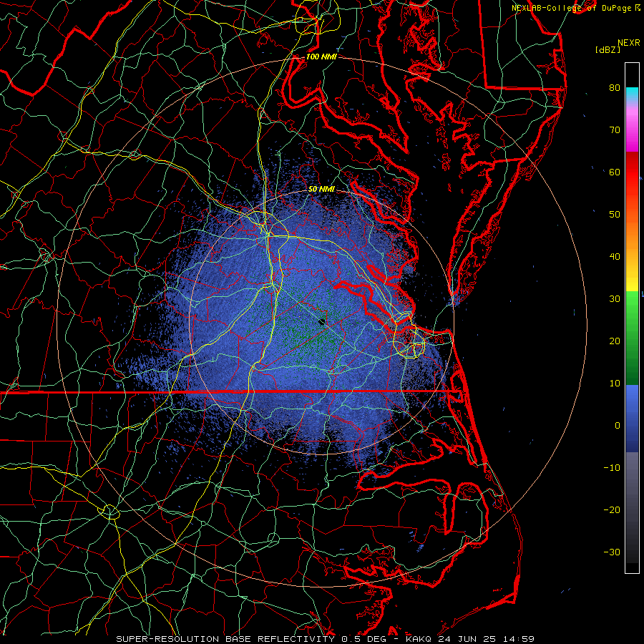Click the dBZ units label
This screenshot has height=644, width=644.
click(608, 49)
